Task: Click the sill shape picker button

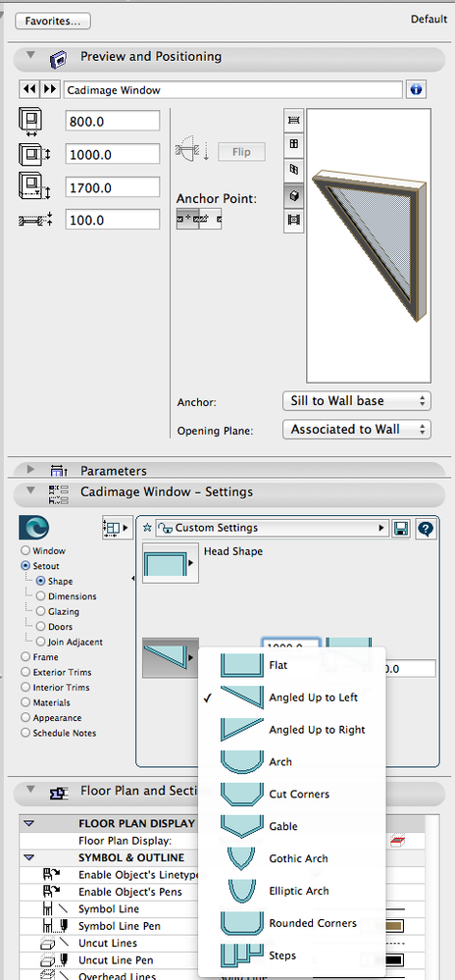Action: 171,657
